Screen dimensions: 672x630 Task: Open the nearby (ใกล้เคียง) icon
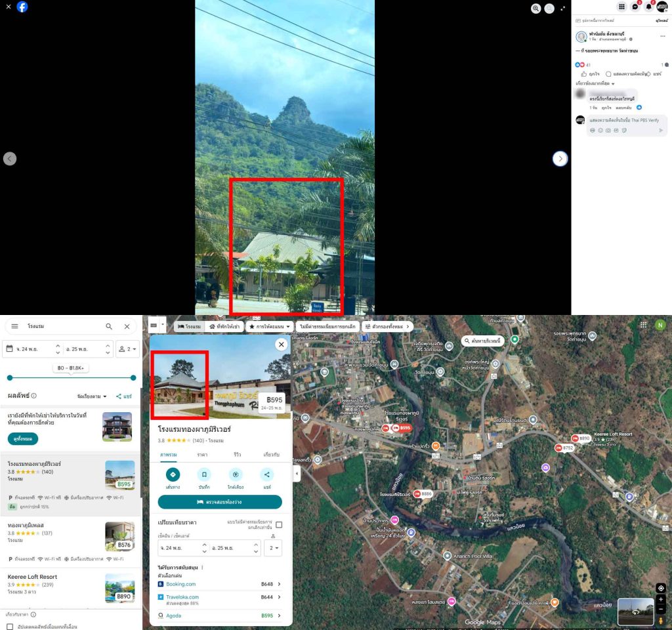coord(236,474)
